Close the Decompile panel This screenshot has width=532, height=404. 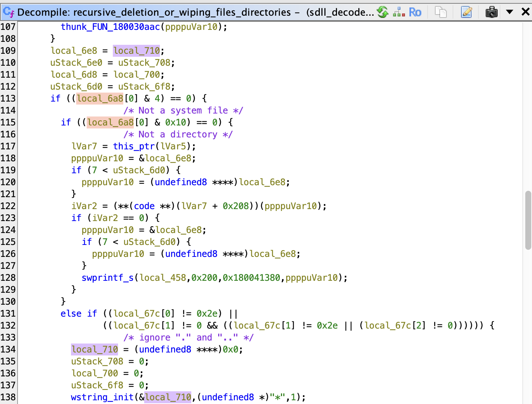[x=525, y=12]
